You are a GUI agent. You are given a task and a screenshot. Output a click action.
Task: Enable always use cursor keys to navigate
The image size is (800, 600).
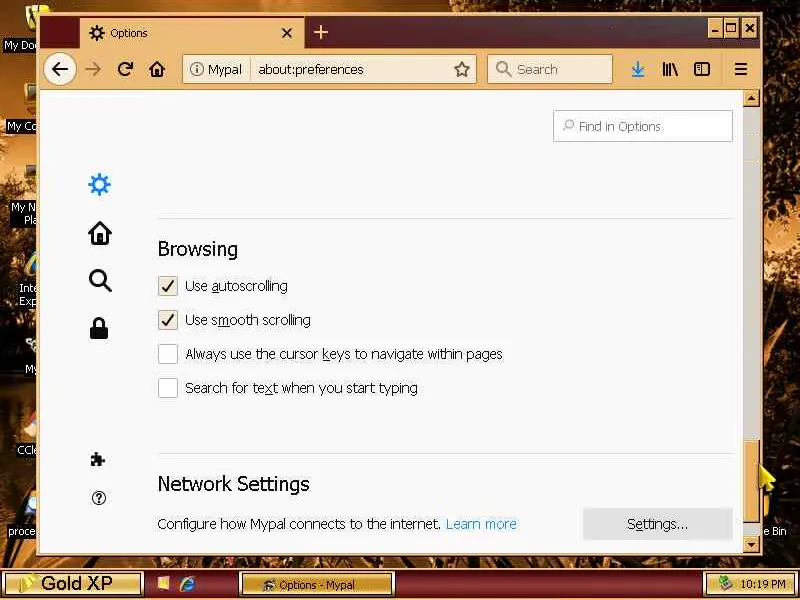coord(168,354)
